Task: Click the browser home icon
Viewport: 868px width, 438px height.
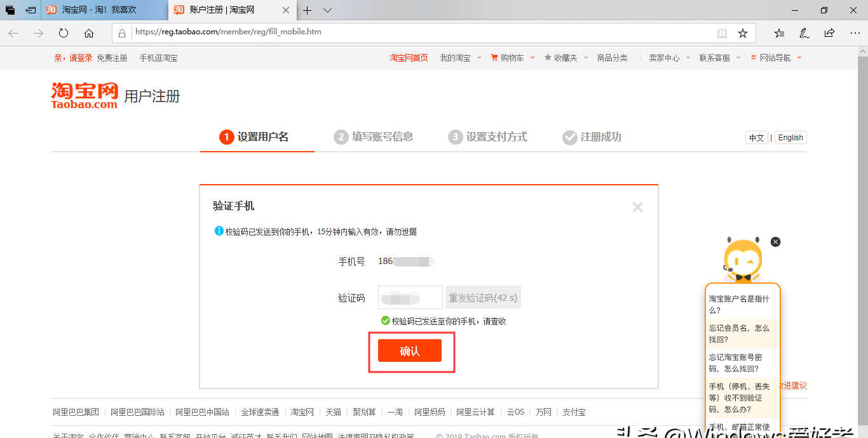Action: (88, 33)
